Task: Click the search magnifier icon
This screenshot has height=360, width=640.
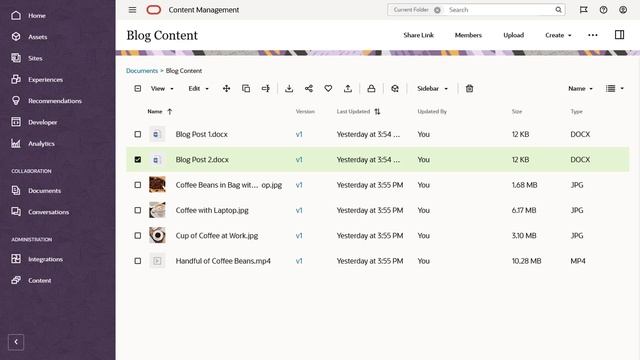Action: coord(558,10)
